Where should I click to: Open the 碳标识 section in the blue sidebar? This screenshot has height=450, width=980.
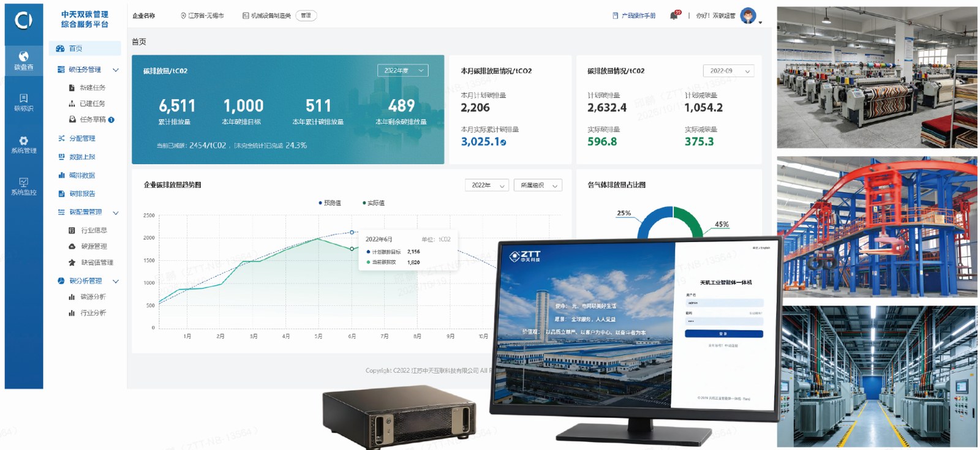point(24,102)
